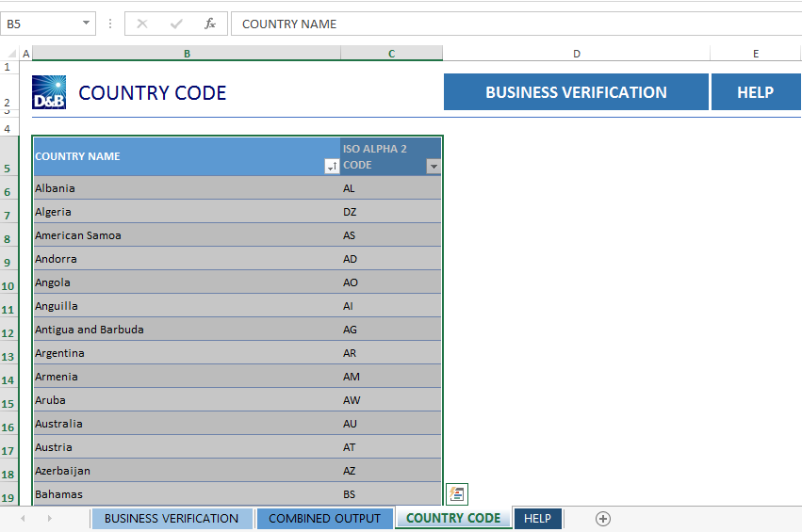Viewport: 802px width, 532px height.
Task: Add a new sheet with plus icon
Action: click(603, 519)
